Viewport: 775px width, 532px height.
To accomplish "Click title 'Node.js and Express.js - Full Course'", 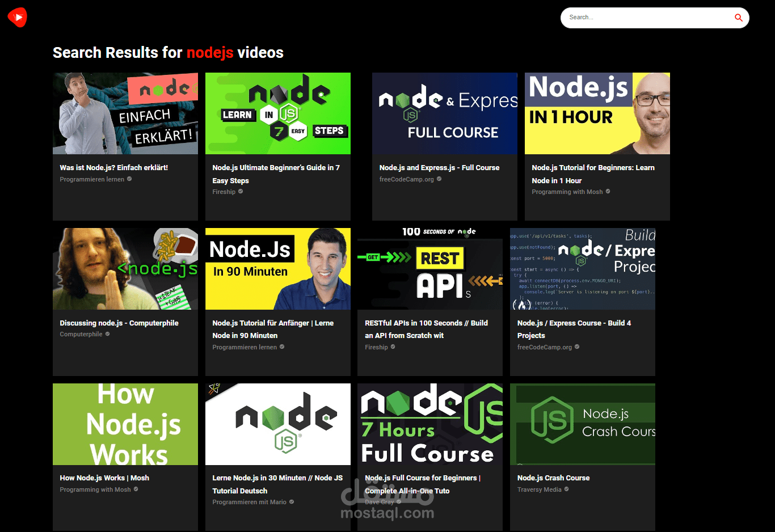I will 440,167.
